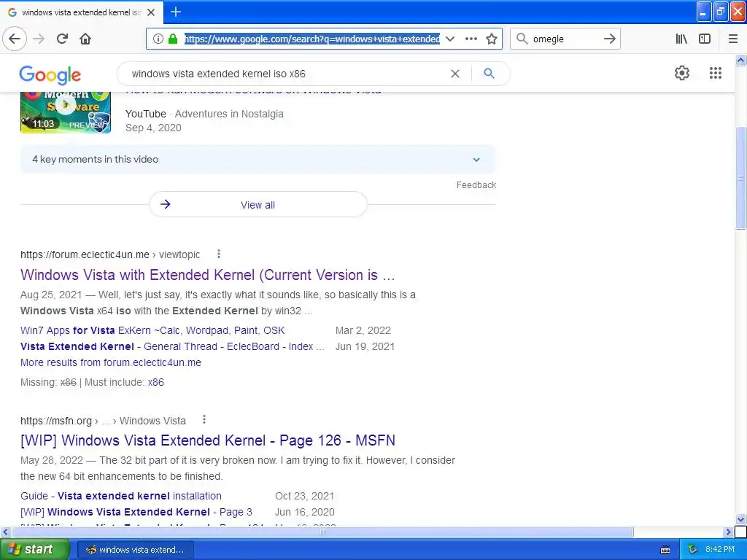Select the windows vista extended kernel tab
The width and height of the screenshot is (747, 560).
(81, 12)
